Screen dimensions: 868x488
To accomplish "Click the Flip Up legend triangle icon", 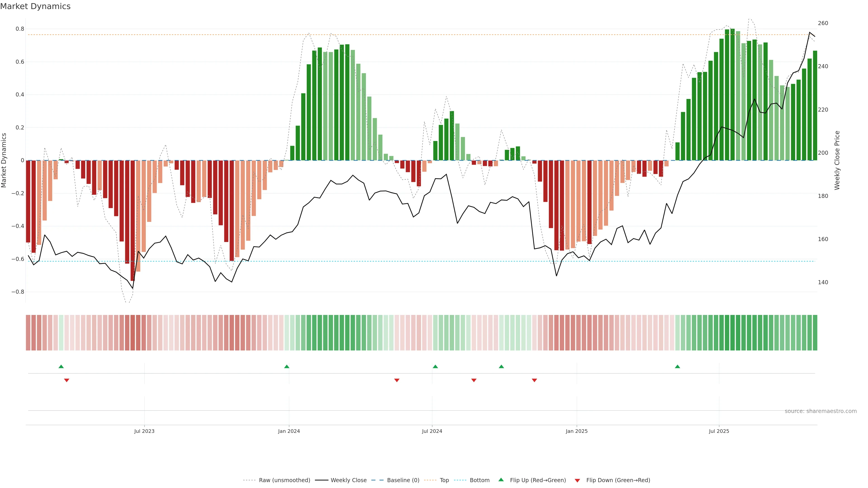I will click(501, 480).
